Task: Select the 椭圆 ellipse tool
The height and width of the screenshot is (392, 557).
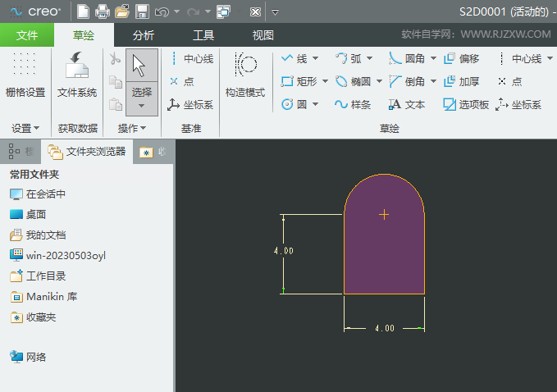Action: [354, 82]
